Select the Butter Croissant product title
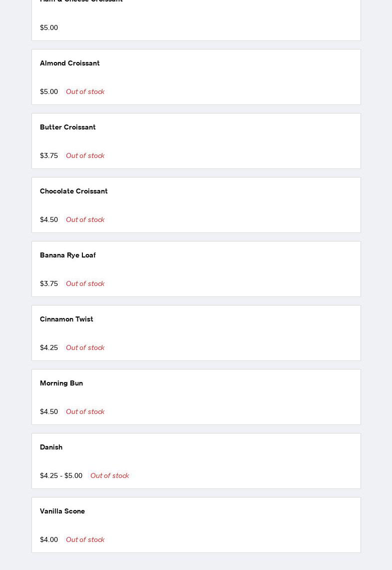 click(x=68, y=127)
